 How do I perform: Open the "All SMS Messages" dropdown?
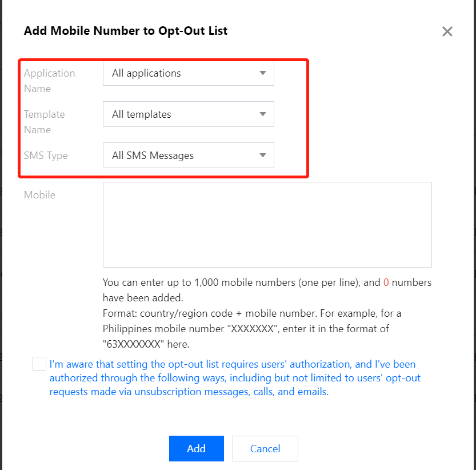coord(182,156)
